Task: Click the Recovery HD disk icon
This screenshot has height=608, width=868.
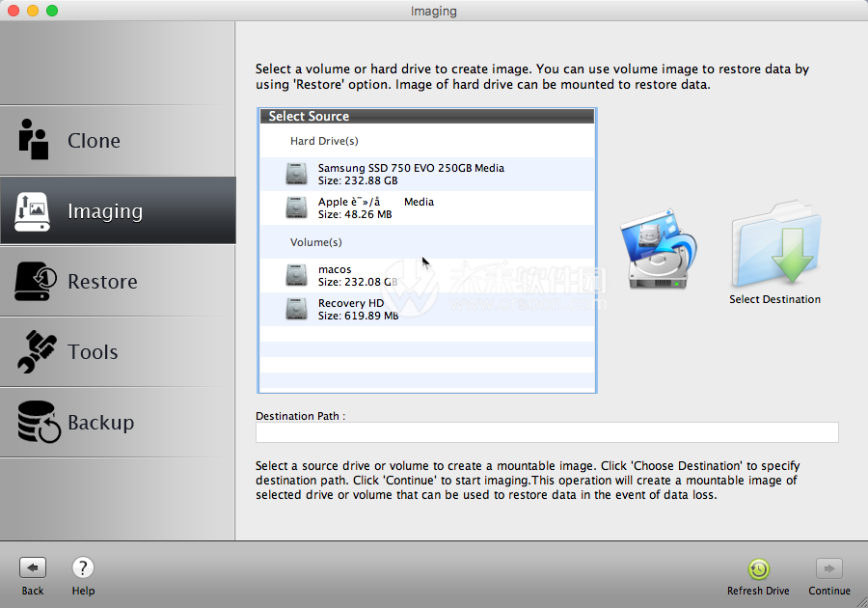Action: (x=297, y=309)
